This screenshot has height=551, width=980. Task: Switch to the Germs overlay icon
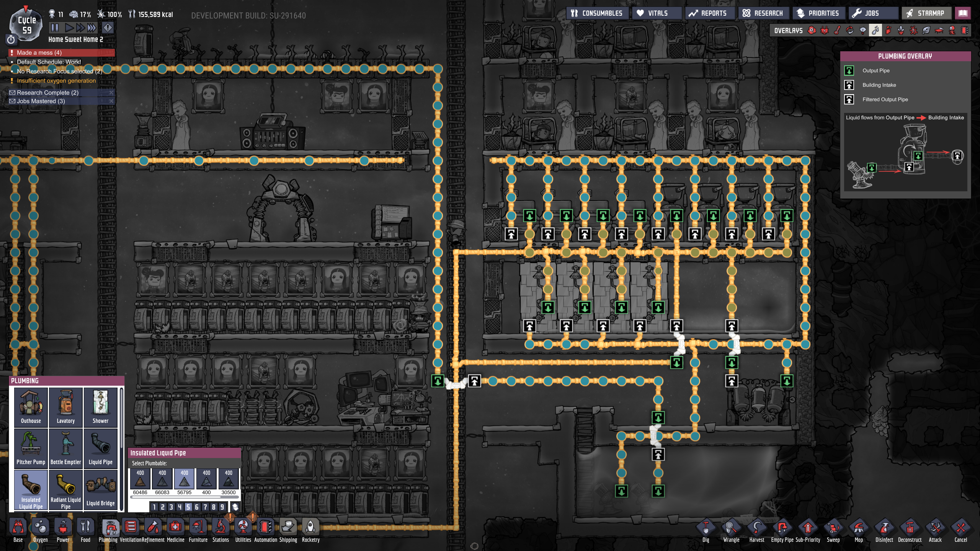tap(914, 30)
